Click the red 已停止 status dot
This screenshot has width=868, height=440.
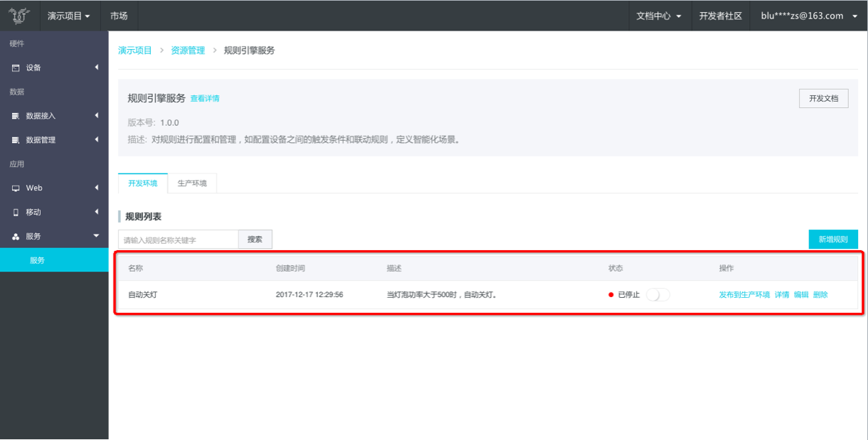[x=611, y=295]
